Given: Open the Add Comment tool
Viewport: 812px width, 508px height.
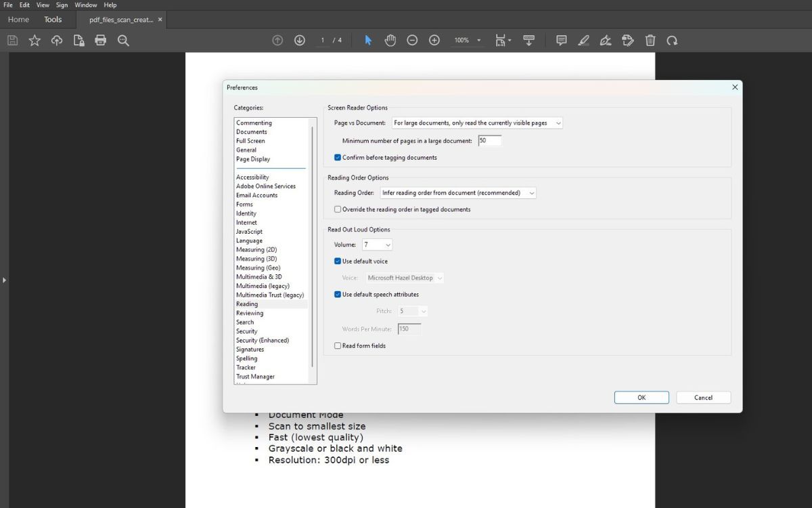Looking at the screenshot, I should [x=561, y=40].
